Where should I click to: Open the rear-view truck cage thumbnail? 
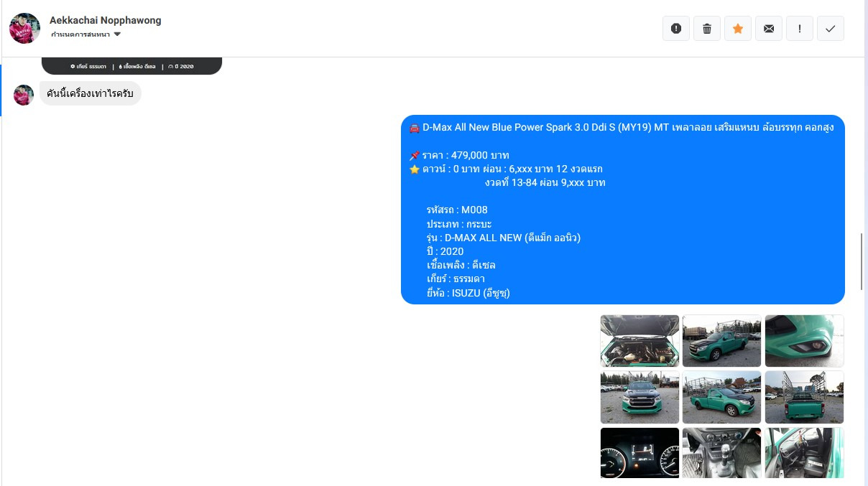[x=804, y=397]
